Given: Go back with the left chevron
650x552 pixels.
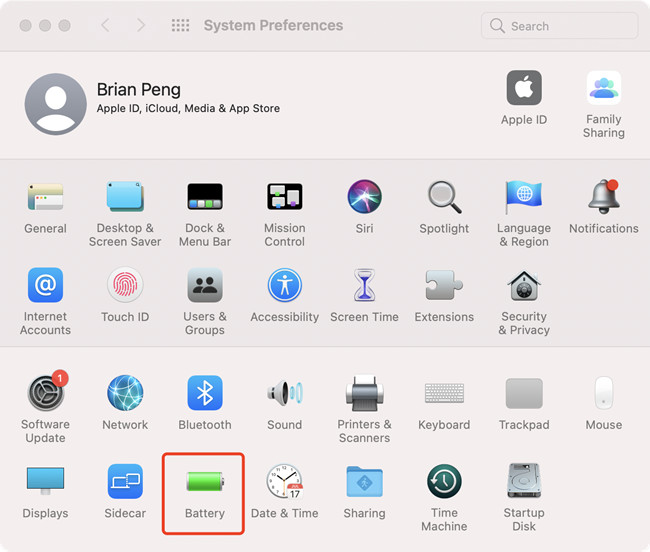Looking at the screenshot, I should click(x=106, y=25).
